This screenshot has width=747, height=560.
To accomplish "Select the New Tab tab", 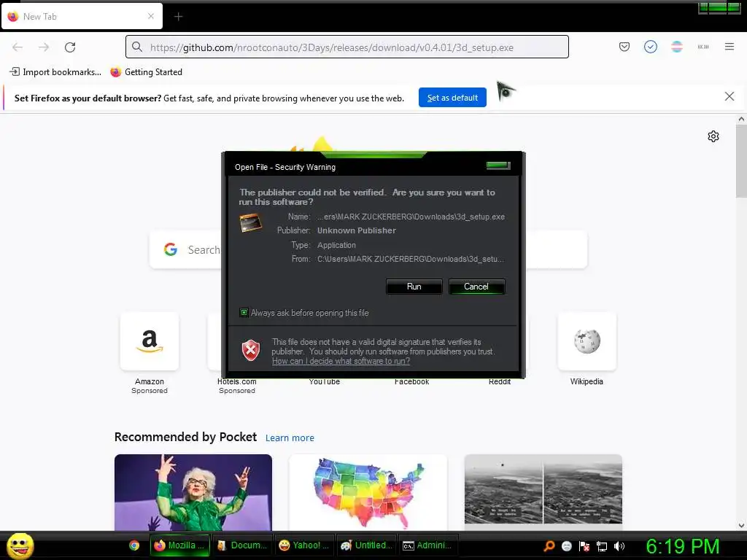I will click(x=82, y=17).
